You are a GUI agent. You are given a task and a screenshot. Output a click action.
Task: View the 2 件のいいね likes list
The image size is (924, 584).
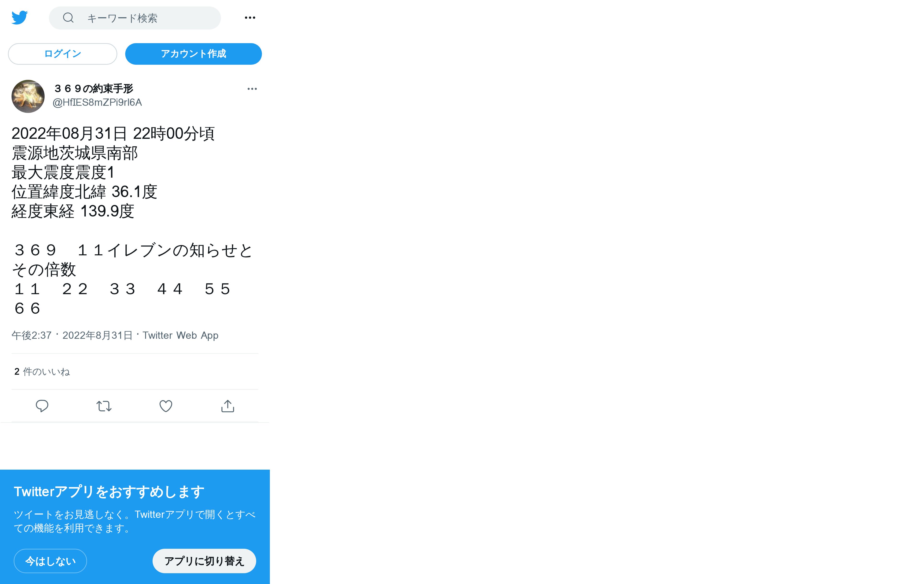click(x=42, y=372)
